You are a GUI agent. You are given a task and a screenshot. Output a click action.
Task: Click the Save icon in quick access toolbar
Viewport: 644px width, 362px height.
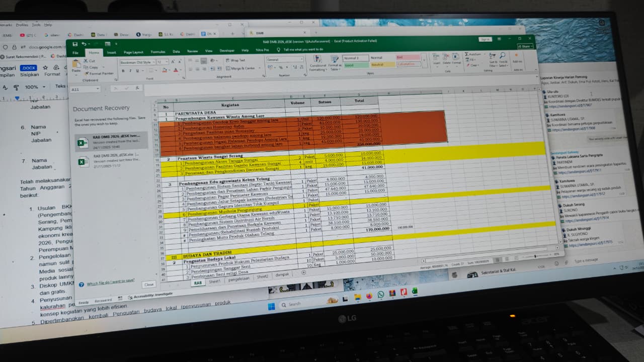click(75, 44)
